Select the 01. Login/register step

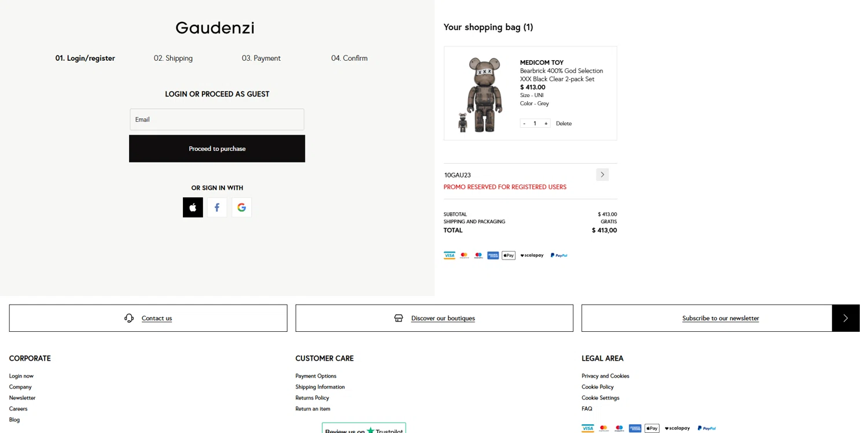85,58
